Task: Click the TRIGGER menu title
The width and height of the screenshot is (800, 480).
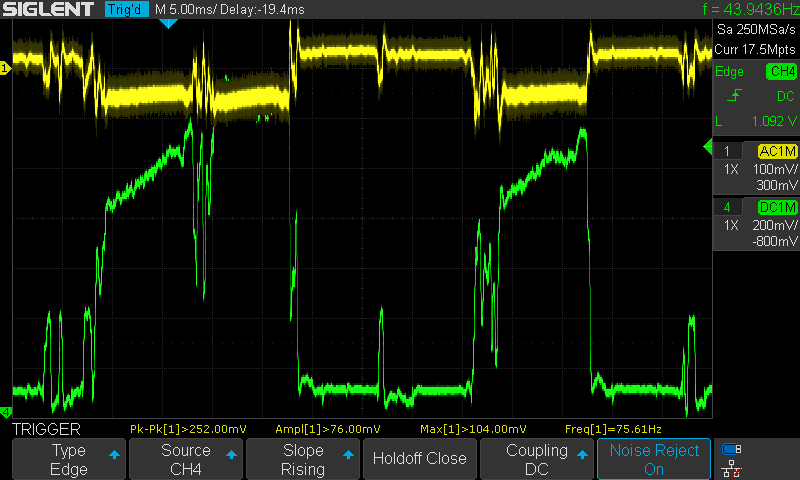Action: click(46, 429)
